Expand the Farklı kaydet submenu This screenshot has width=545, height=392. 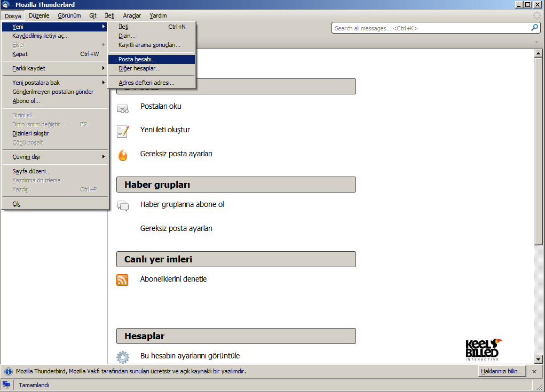point(55,68)
